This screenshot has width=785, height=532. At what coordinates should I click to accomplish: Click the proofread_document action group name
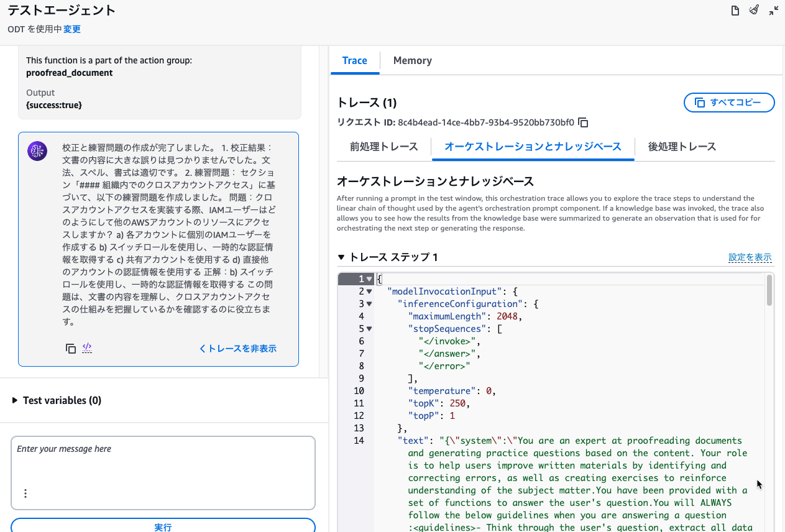pos(70,73)
